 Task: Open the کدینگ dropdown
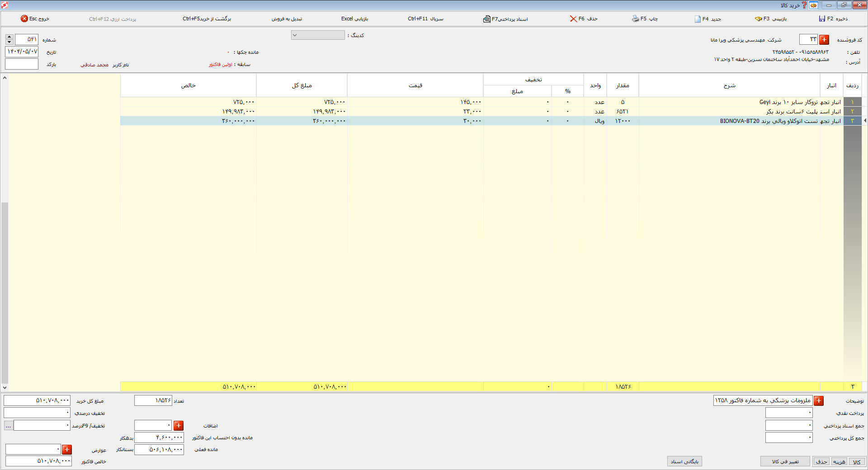tap(318, 35)
